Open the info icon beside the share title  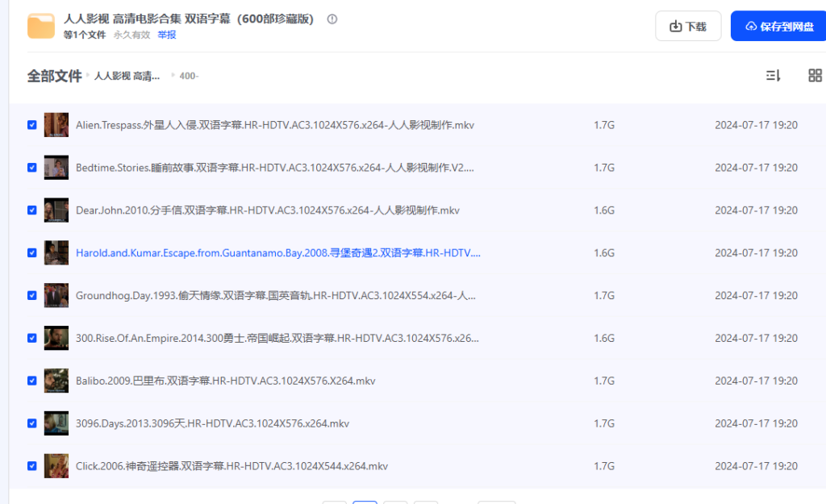[332, 19]
